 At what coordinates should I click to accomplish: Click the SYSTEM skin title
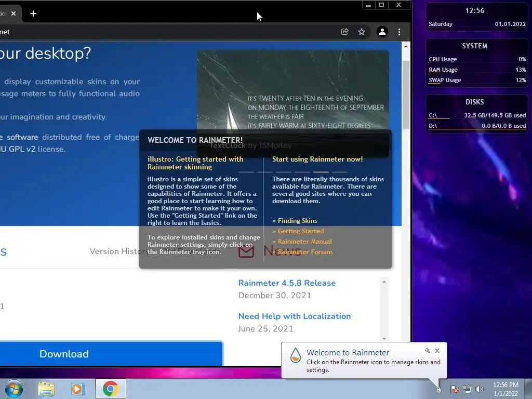pyautogui.click(x=475, y=46)
